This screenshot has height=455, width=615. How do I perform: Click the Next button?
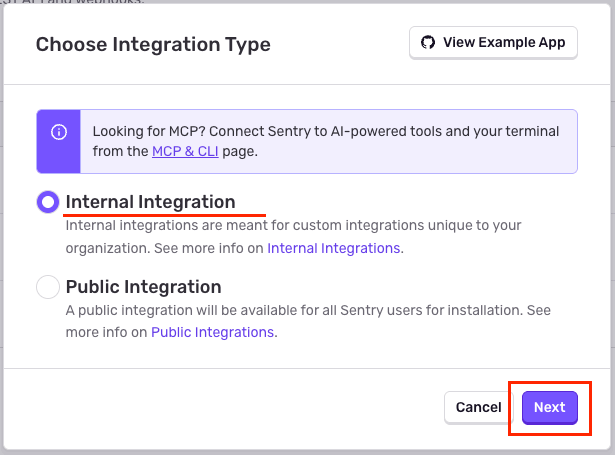pyautogui.click(x=549, y=408)
